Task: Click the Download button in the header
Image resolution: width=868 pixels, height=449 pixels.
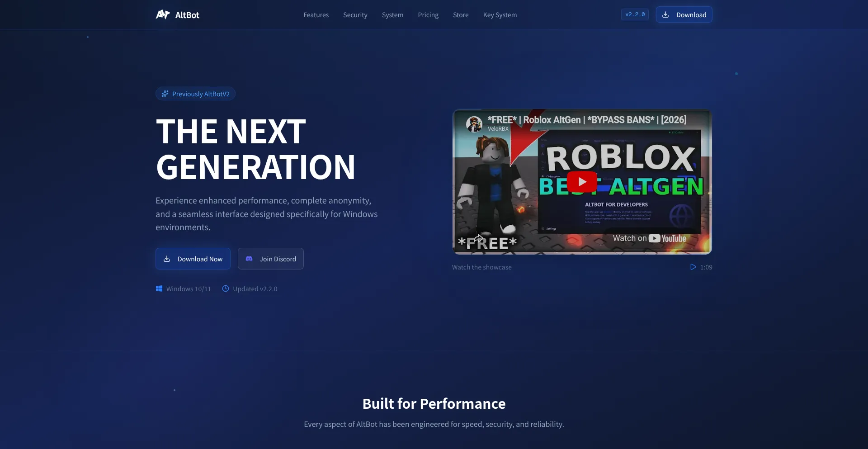Action: 684,14
